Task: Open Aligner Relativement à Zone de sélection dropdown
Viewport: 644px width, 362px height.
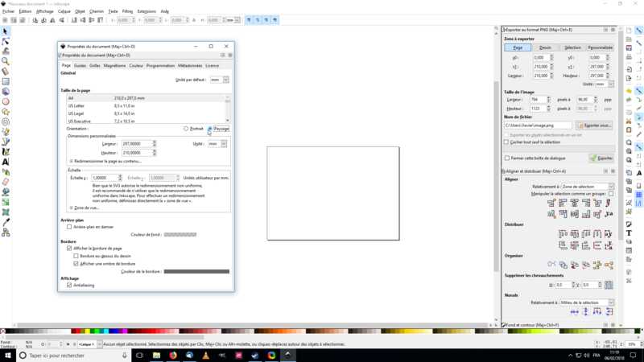Action: [x=588, y=187]
